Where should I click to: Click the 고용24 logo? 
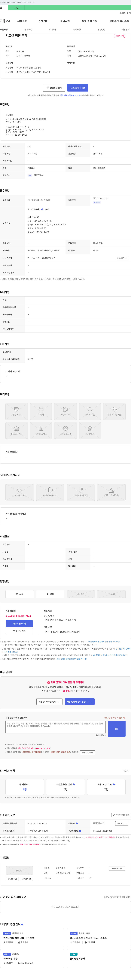[x=5, y=21]
